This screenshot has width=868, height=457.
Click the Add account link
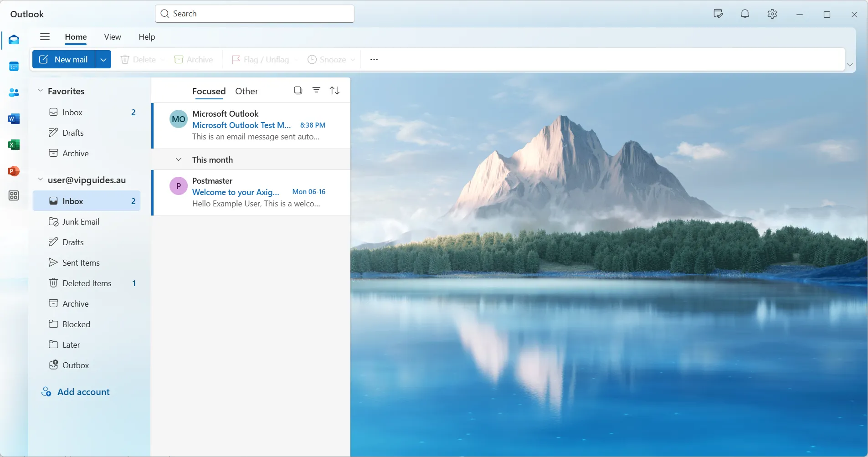tap(83, 392)
